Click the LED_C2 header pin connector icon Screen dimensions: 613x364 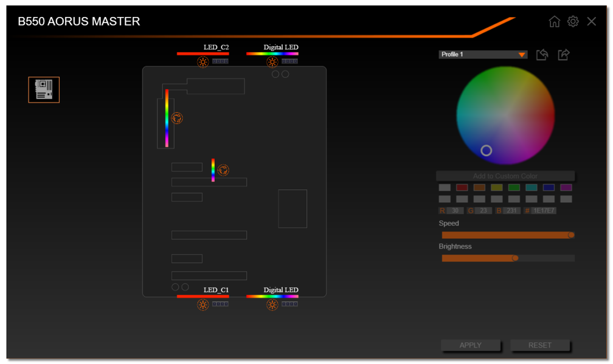tap(220, 61)
